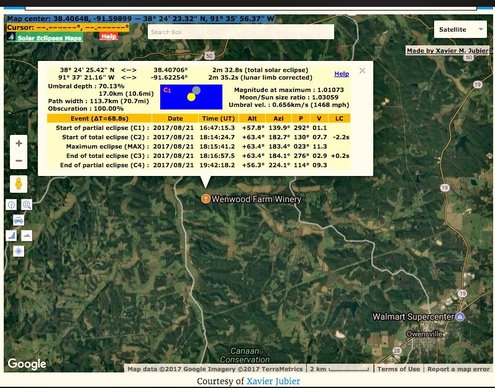495x388 pixels.
Task: Zoom out with the minus button
Action: click(x=19, y=161)
